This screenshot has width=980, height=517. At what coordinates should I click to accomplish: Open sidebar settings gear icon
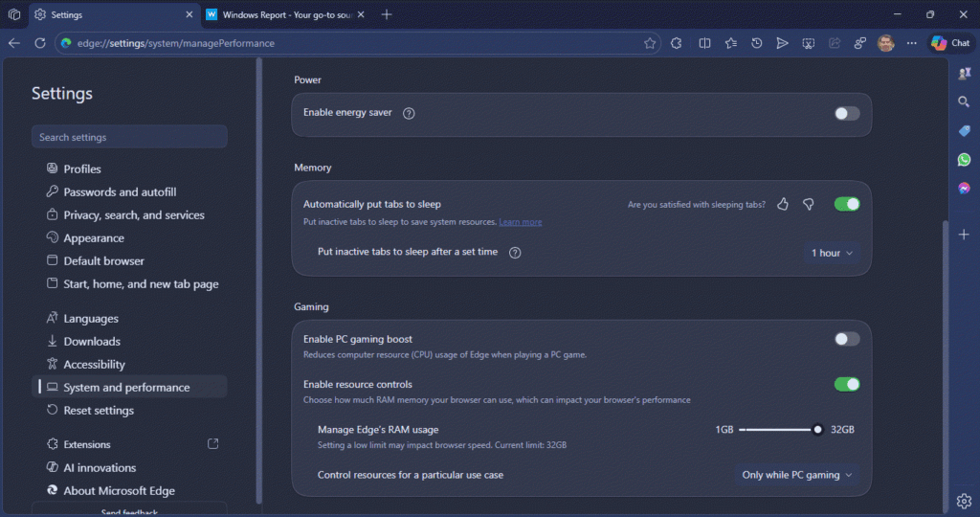coord(964,501)
